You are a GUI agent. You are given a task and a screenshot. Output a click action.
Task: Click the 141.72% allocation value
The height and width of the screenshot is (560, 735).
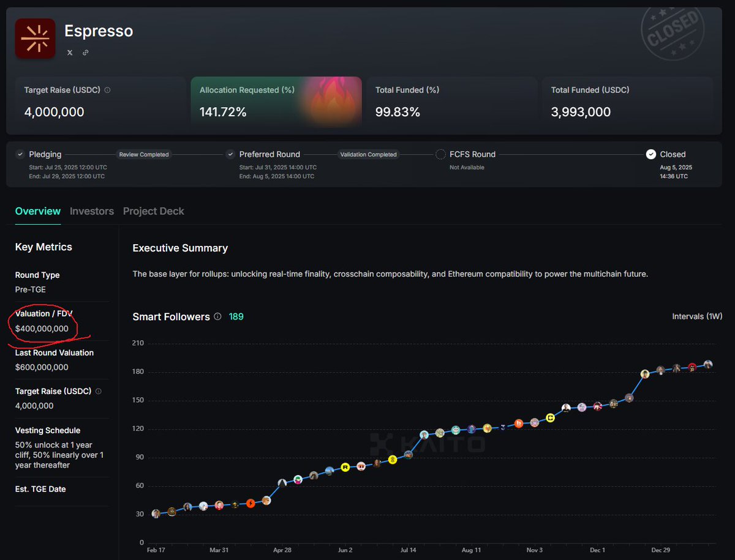[223, 112]
